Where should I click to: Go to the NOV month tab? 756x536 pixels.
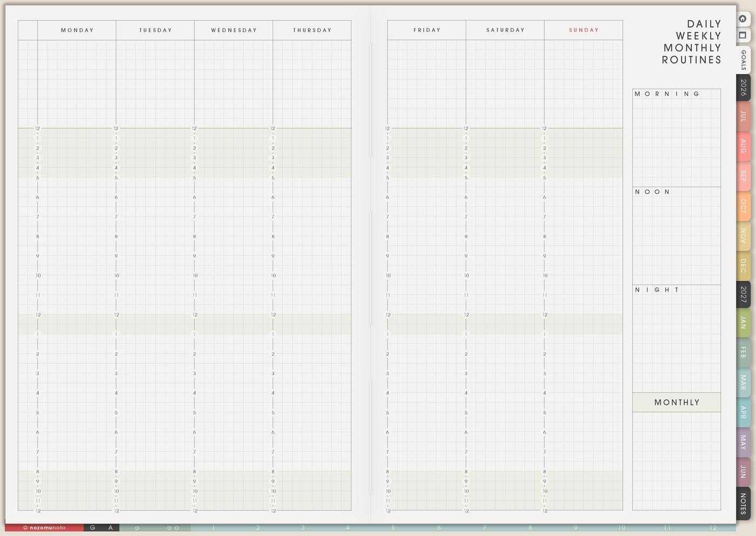[744, 236]
